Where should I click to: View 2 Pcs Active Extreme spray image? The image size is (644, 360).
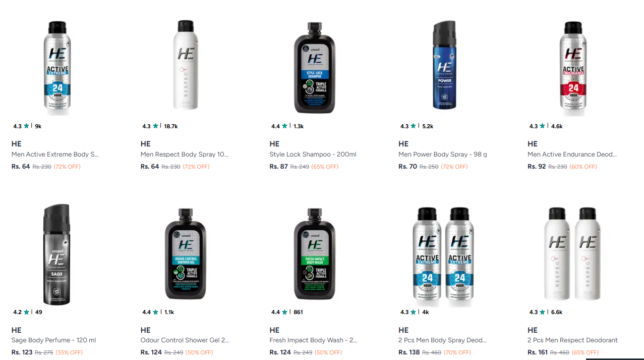[x=444, y=255]
